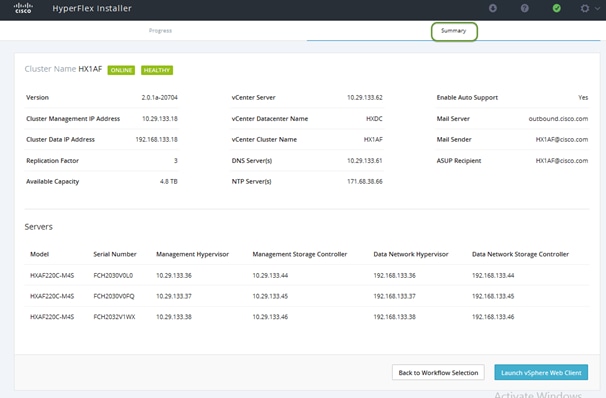Select Mail Sender HX1AF@cisco.com value
This screenshot has height=398, width=606.
click(562, 139)
